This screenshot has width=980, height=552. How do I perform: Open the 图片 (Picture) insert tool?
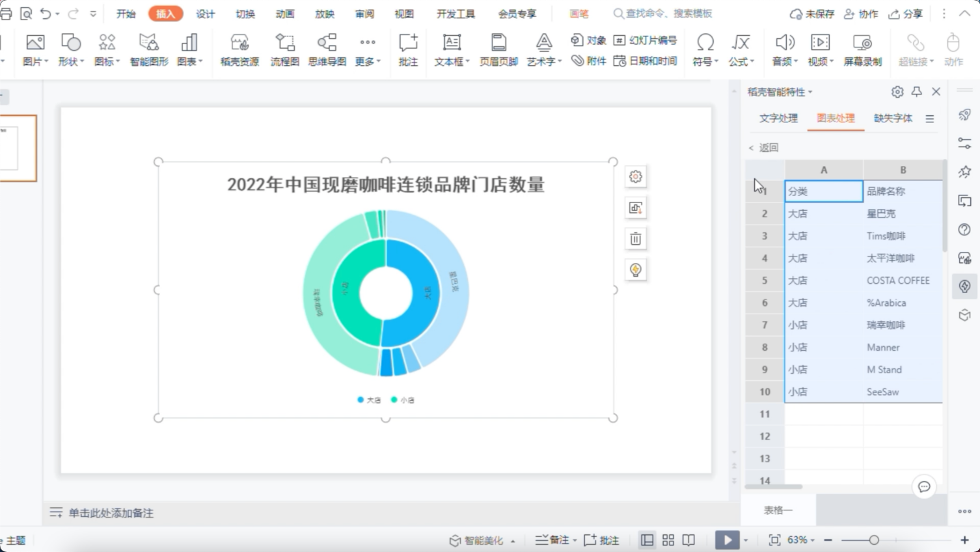35,50
